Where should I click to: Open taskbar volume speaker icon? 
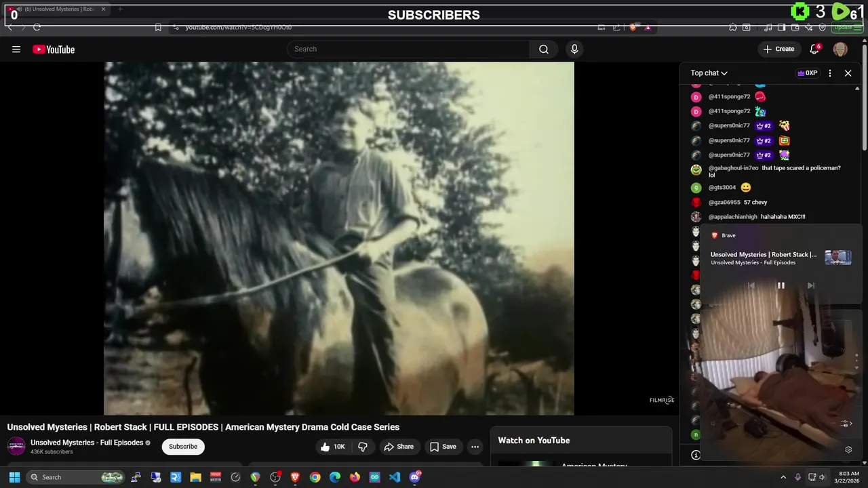click(x=822, y=477)
